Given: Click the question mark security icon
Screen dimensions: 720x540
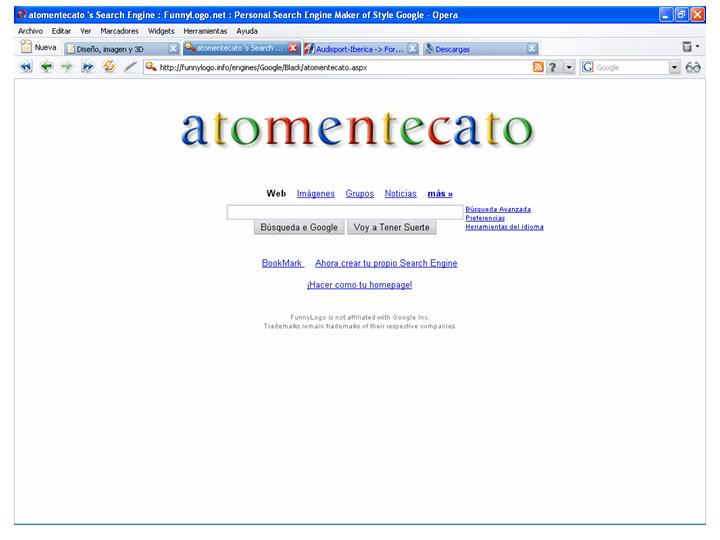Looking at the screenshot, I should tap(553, 68).
